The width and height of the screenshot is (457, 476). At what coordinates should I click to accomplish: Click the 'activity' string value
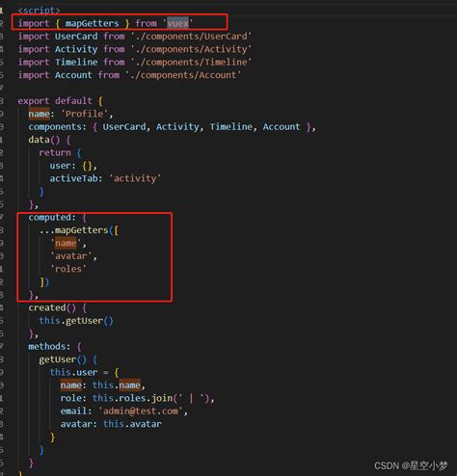(x=135, y=178)
